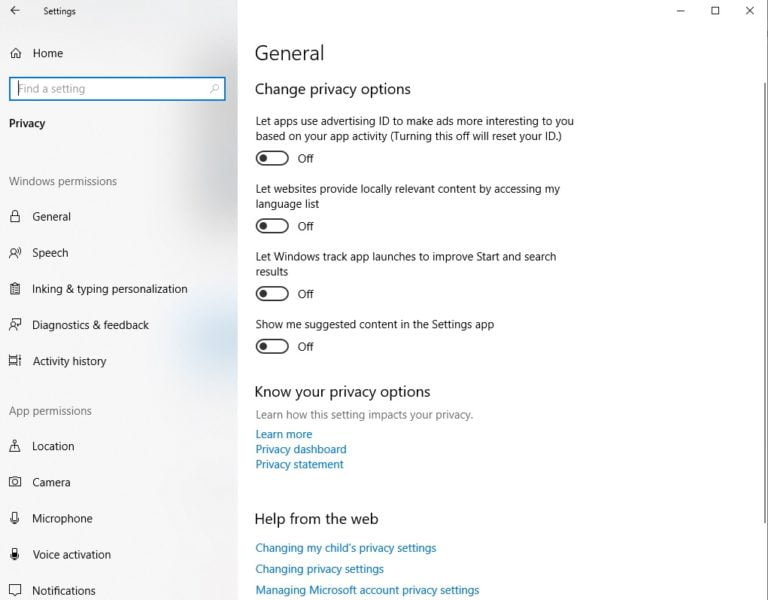Image resolution: width=768 pixels, height=600 pixels.
Task: Select the General lock icon
Action: tap(15, 216)
